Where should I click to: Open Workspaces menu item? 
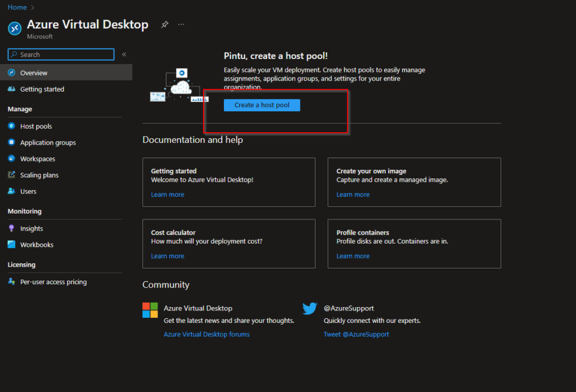click(x=38, y=159)
